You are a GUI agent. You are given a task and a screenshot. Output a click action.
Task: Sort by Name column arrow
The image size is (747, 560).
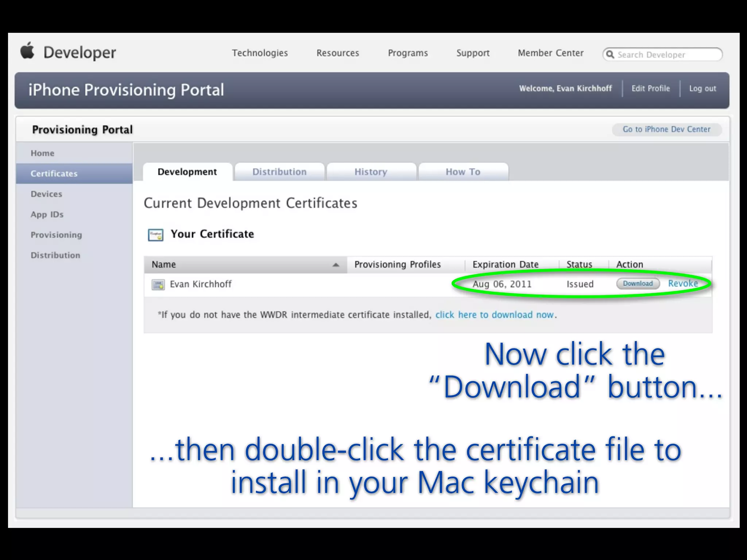336,265
